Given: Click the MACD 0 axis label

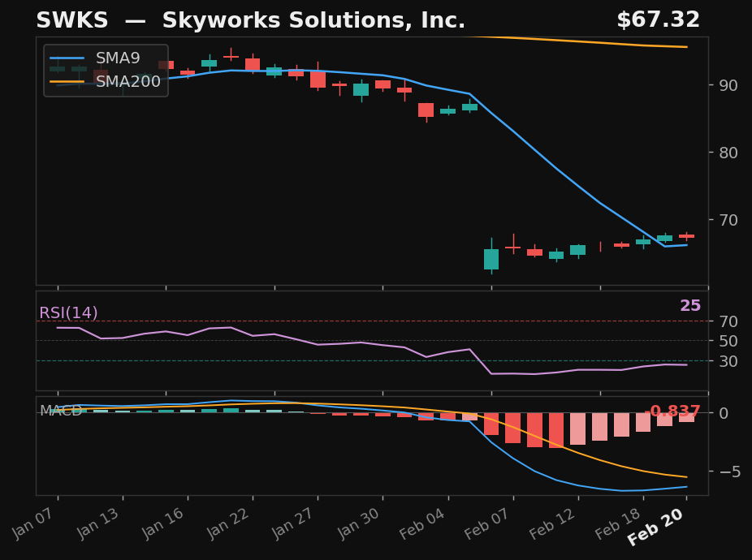Looking at the screenshot, I should pyautogui.click(x=724, y=413).
